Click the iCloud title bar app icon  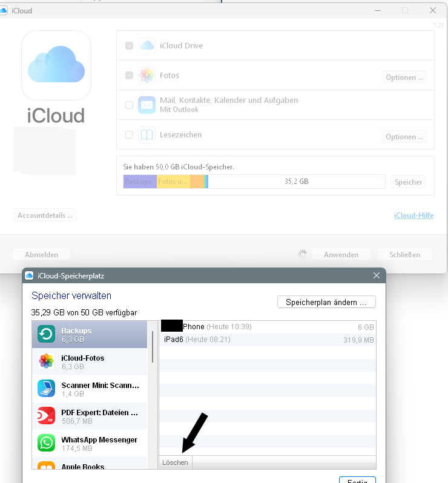click(x=4, y=10)
